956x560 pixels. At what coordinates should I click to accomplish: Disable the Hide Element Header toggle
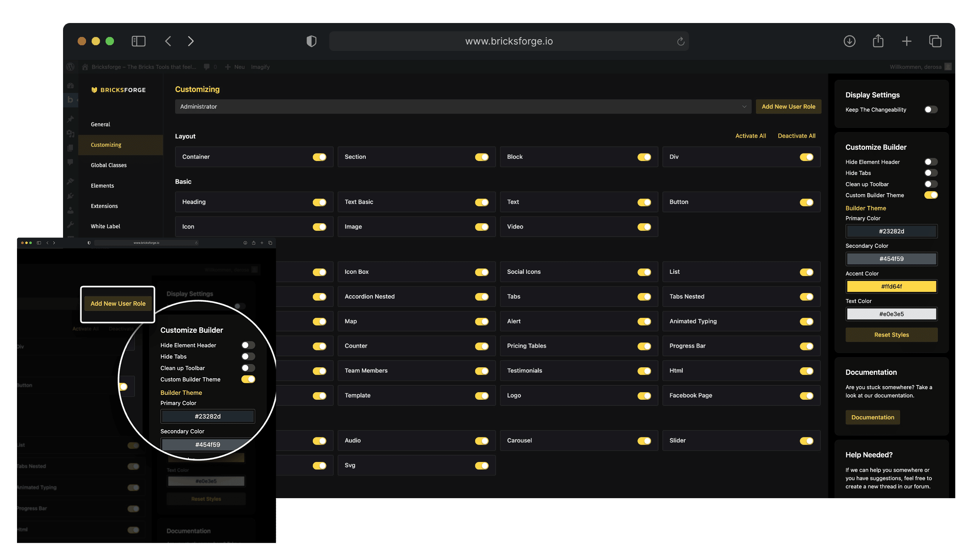coord(930,161)
